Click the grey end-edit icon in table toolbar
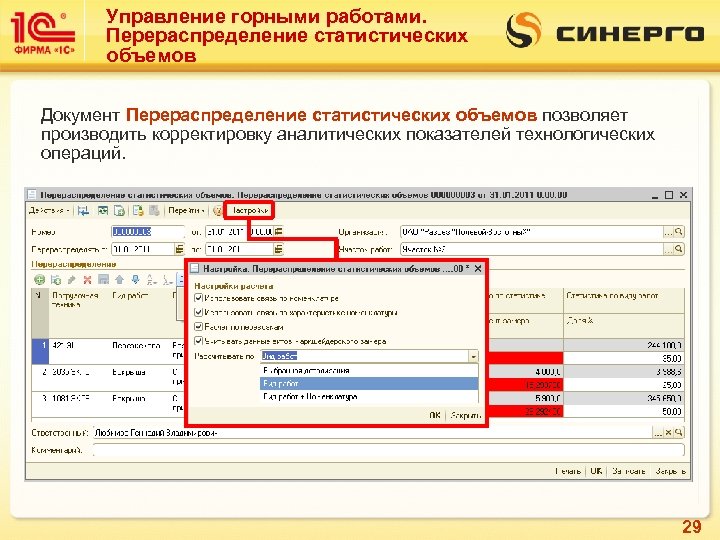The width and height of the screenshot is (720, 540). click(x=104, y=280)
